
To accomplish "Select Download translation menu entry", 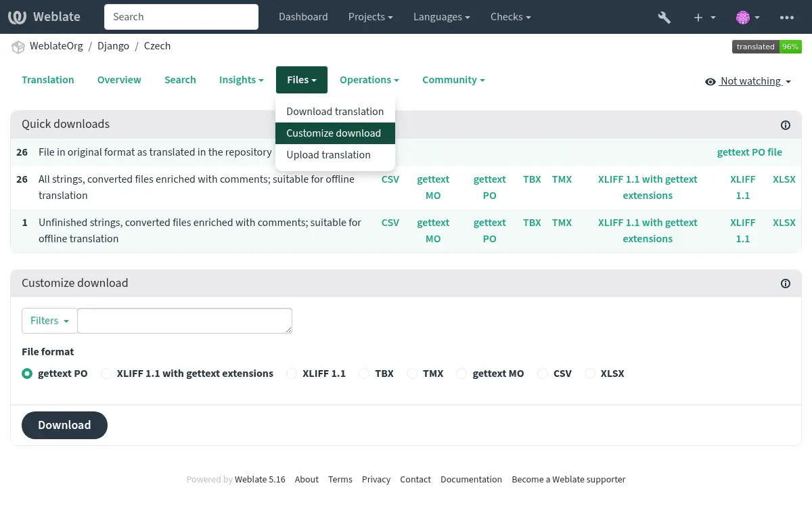I will (334, 112).
